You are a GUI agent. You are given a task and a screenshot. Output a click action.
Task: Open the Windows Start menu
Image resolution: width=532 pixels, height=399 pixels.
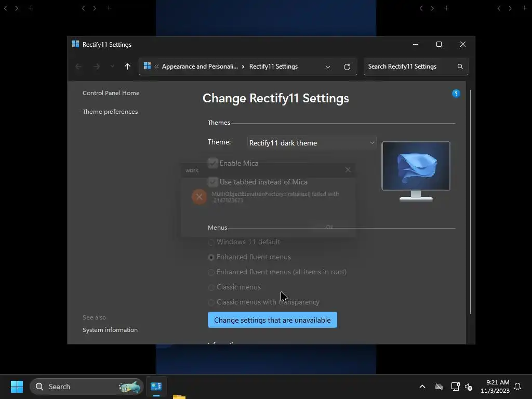17,387
